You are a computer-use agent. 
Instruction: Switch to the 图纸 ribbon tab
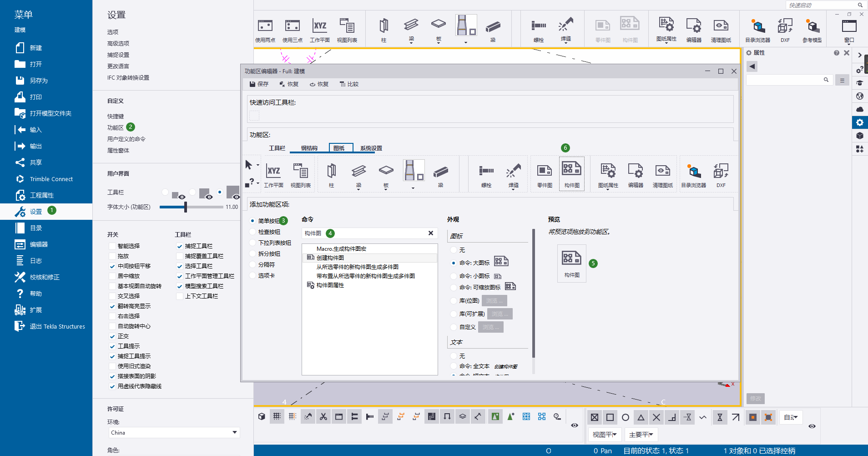tap(341, 148)
